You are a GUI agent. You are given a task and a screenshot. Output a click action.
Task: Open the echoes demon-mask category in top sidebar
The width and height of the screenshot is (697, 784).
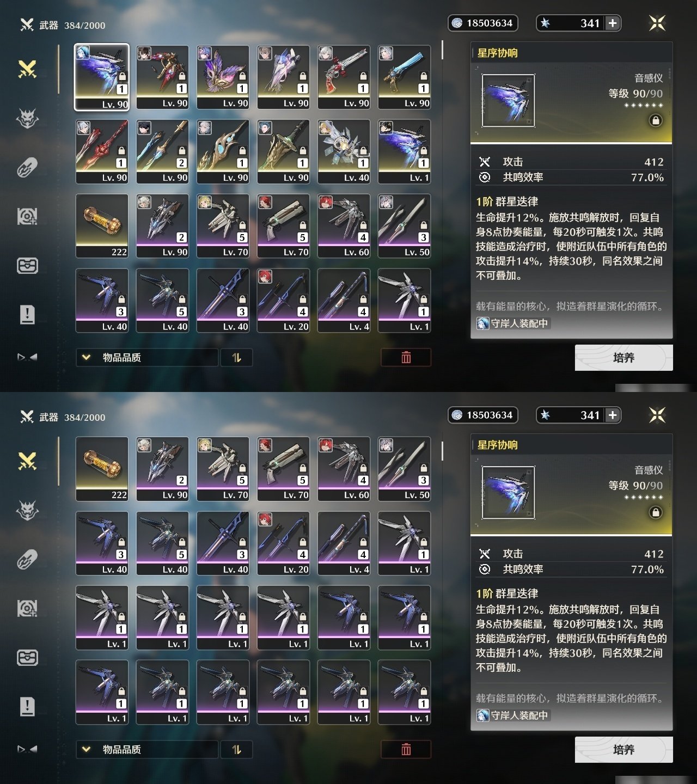pos(27,118)
